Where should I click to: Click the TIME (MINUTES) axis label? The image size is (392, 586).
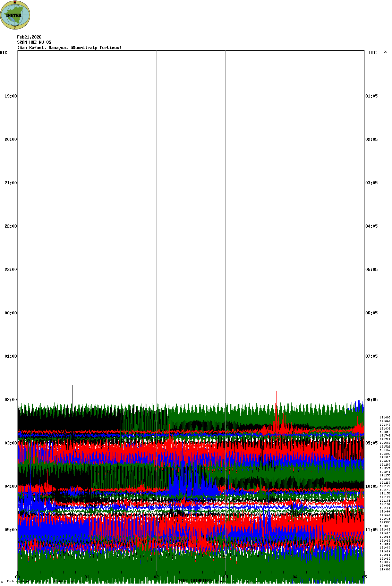pyautogui.click(x=195, y=581)
